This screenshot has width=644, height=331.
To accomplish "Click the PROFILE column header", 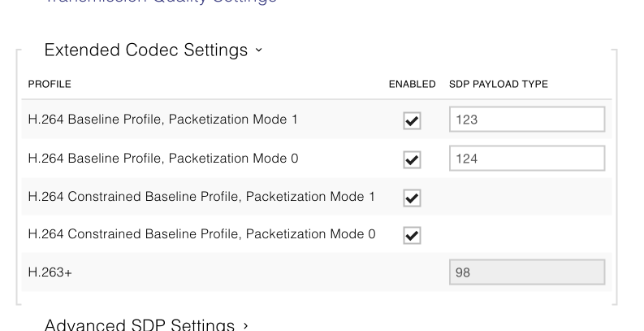I will click(50, 85).
